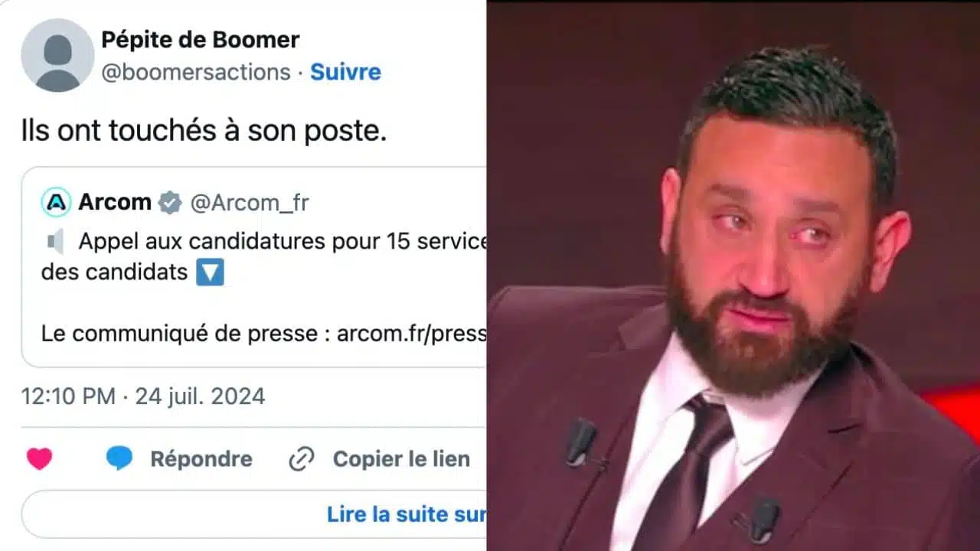The height and width of the screenshot is (551, 980).
Task: Like the tweet with the heart icon
Action: coord(39,458)
